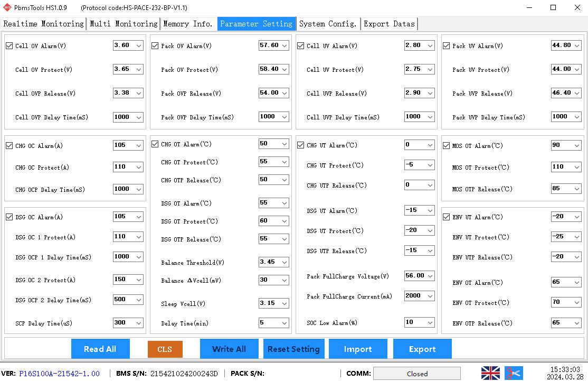
Task: Click the SOC Low Alarm value field
Action: click(x=414, y=322)
